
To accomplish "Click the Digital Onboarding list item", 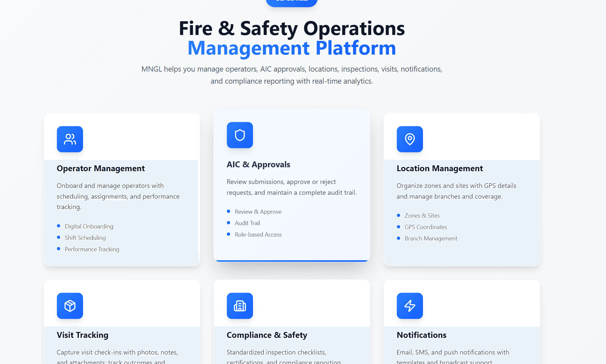I will point(89,226).
